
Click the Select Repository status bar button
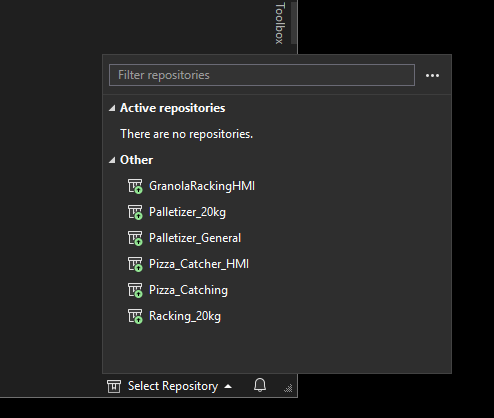coord(170,386)
